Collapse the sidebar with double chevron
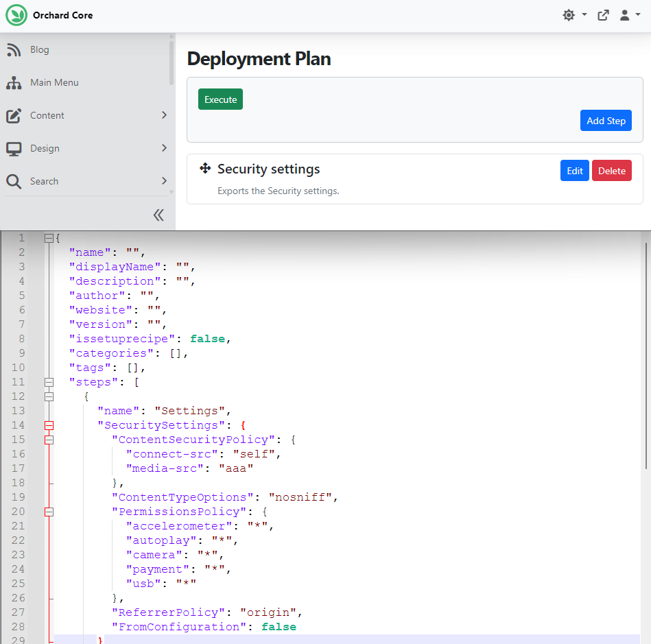The height and width of the screenshot is (644, 651). pos(158,215)
